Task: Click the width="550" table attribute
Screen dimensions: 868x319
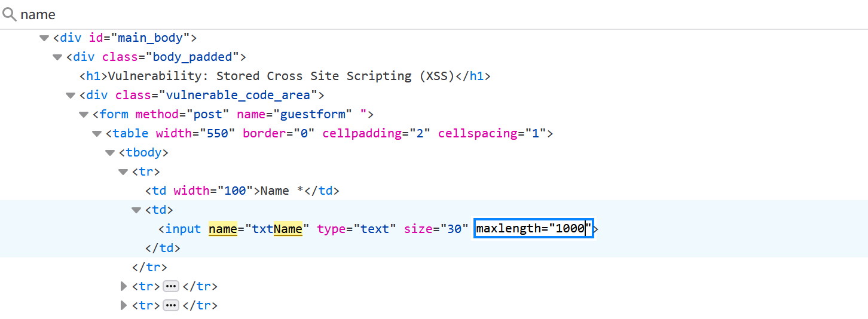Action: 195,133
